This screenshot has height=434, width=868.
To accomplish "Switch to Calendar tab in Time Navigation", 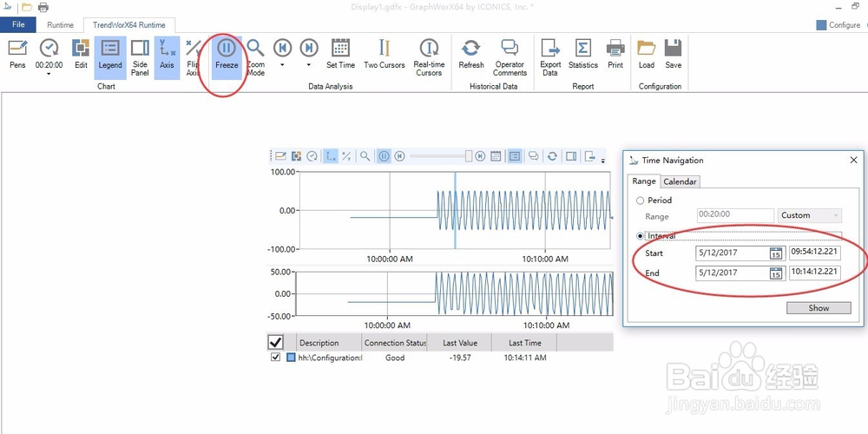I will 680,181.
